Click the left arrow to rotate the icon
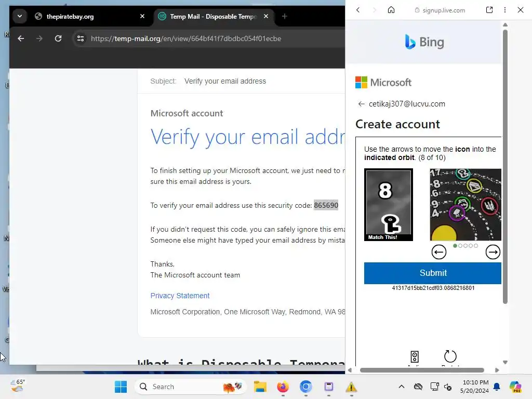532x399 pixels. [438, 252]
